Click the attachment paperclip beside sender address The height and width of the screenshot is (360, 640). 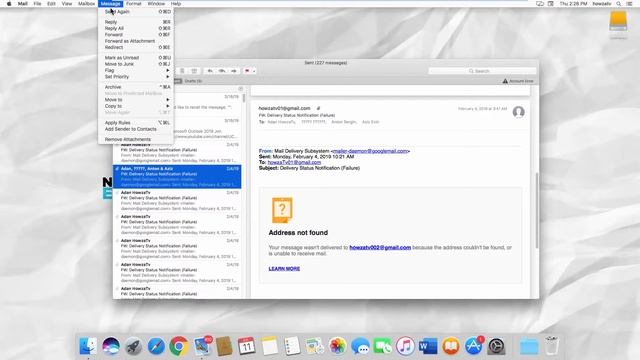[318, 108]
